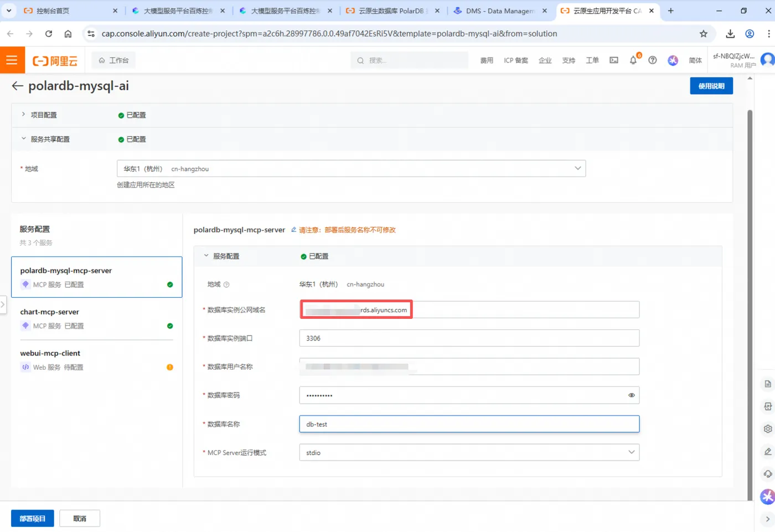Click the edit pencil next to polardb-mysql-mcp-server
Screen dimensions: 775x532
(293, 230)
